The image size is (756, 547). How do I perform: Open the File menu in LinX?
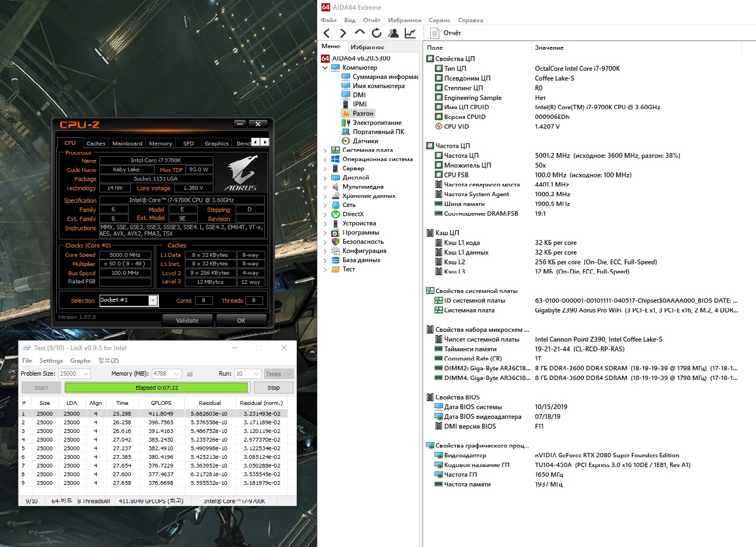point(27,361)
